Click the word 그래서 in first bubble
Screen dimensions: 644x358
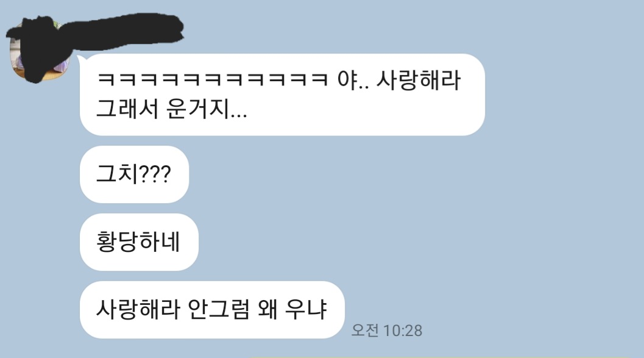point(127,109)
